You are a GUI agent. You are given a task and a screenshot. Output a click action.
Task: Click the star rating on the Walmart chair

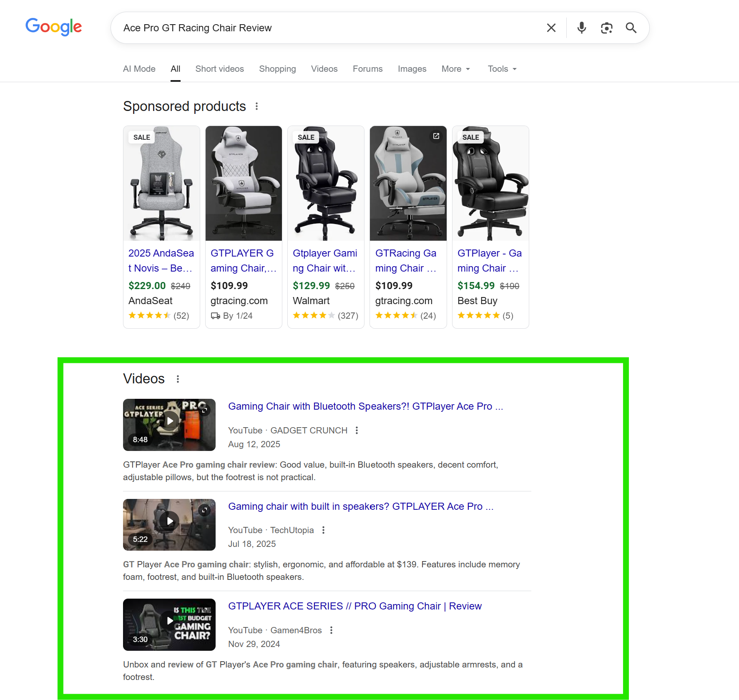[x=314, y=315]
